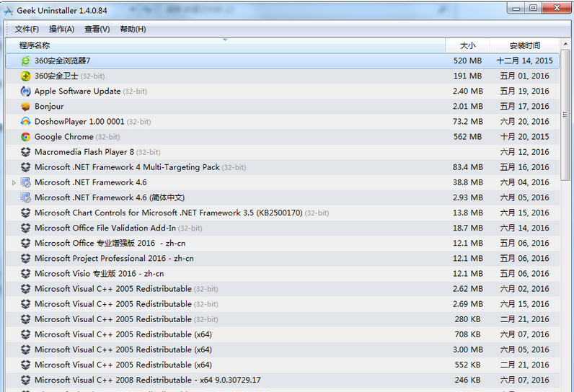Viewport: 574px width, 392px height.
Task: Click the Geek Uninstaller title bar app icon
Action: [x=9, y=11]
